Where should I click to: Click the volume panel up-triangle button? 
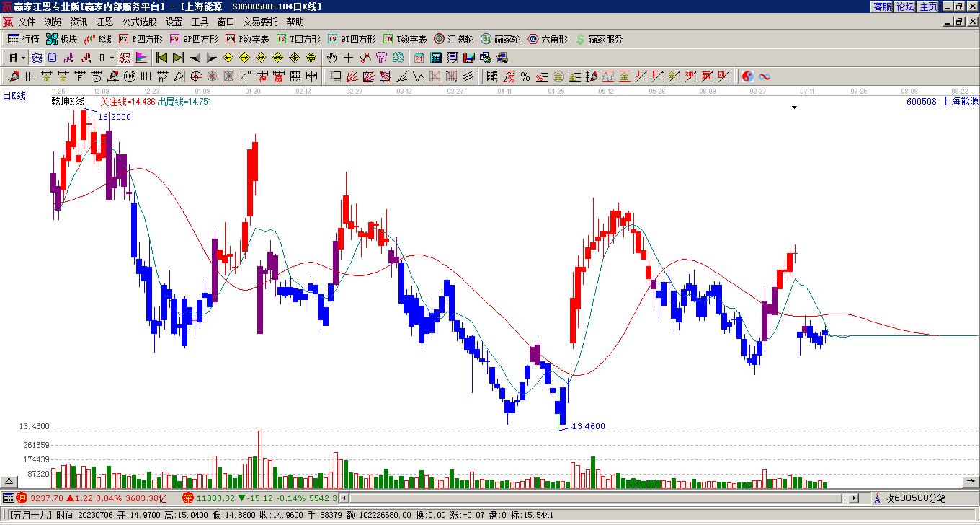(x=9, y=481)
